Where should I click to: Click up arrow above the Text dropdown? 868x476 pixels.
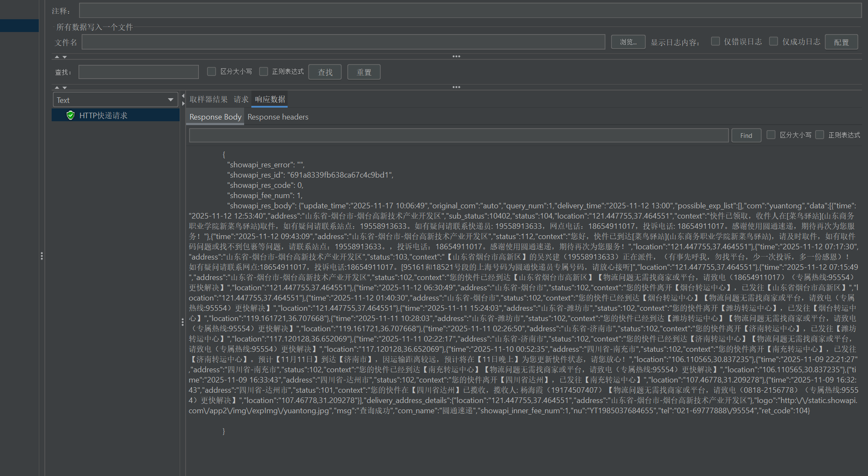57,88
